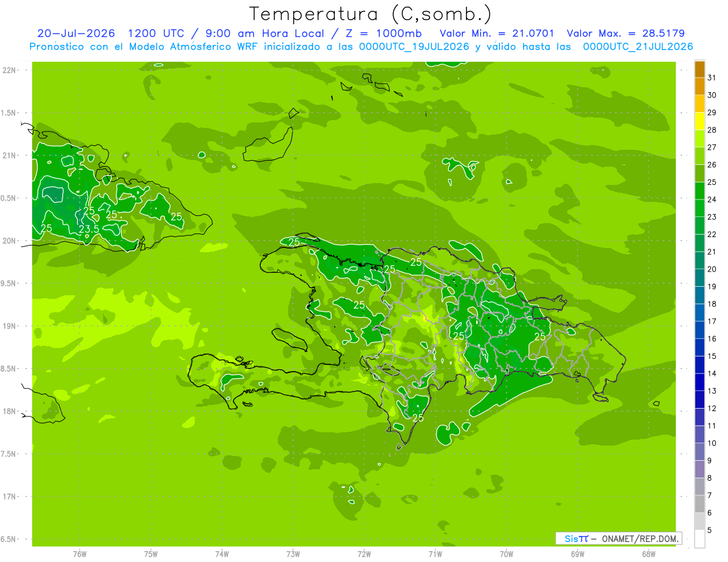The image size is (728, 562).
Task: Pick the purple swatch between 8 and 9
Action: [699, 469]
